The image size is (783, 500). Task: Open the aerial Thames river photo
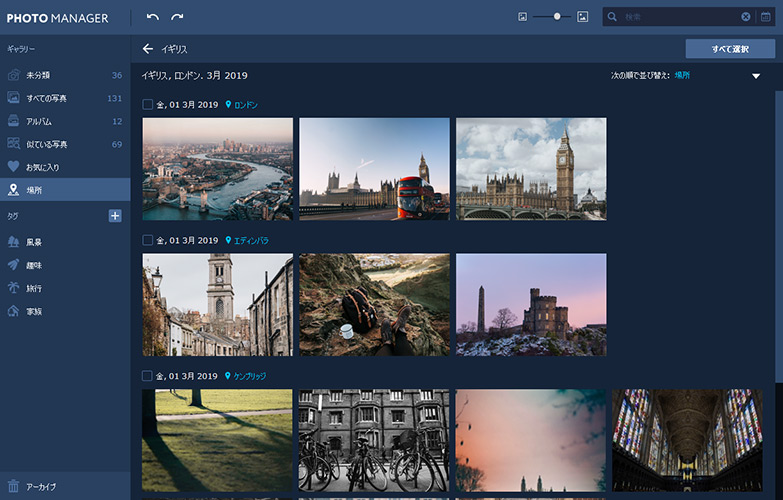coord(218,169)
